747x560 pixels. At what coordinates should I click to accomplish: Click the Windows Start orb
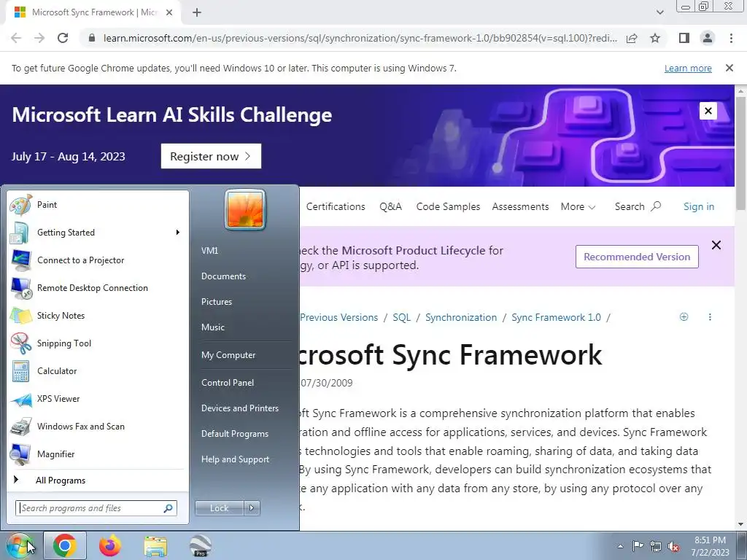click(20, 545)
